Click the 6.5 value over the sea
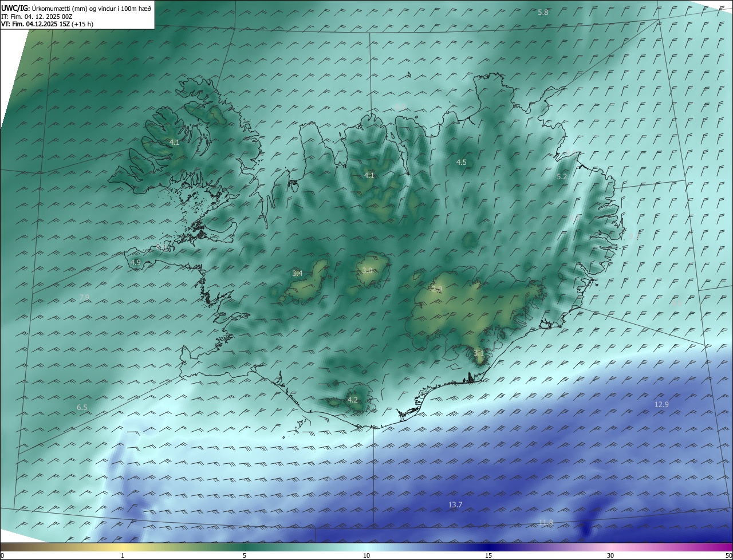 (82, 408)
